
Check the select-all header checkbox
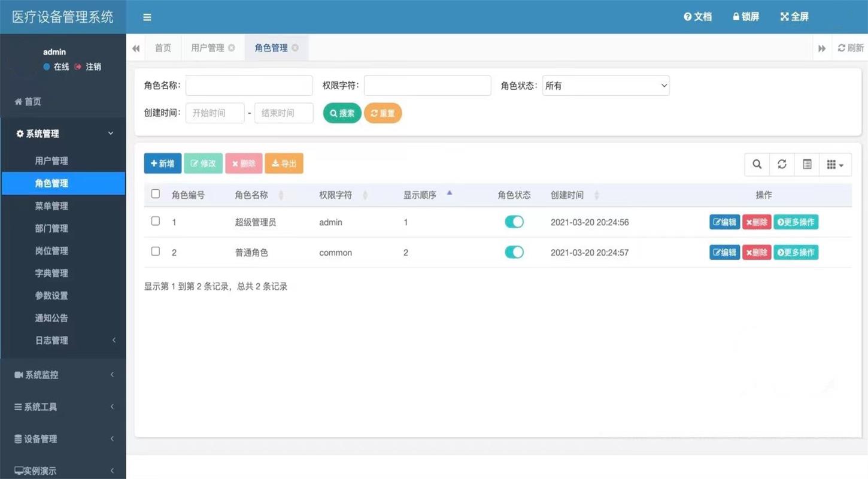coord(156,194)
